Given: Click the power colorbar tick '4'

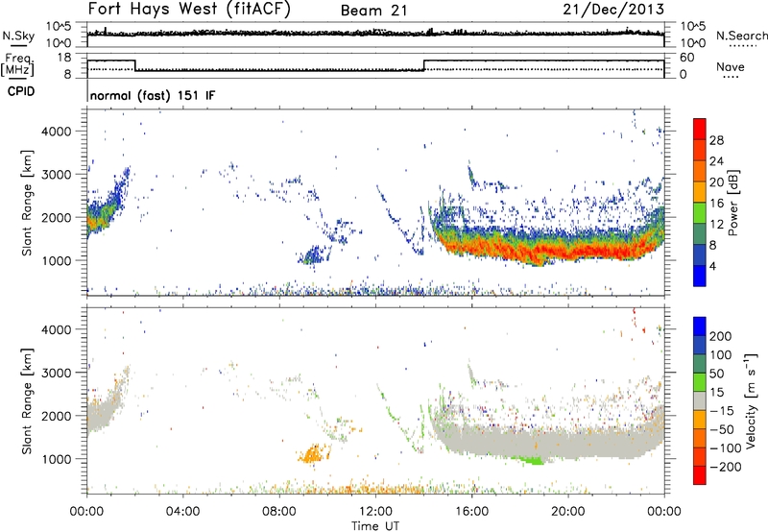Looking at the screenshot, I should 712,266.
